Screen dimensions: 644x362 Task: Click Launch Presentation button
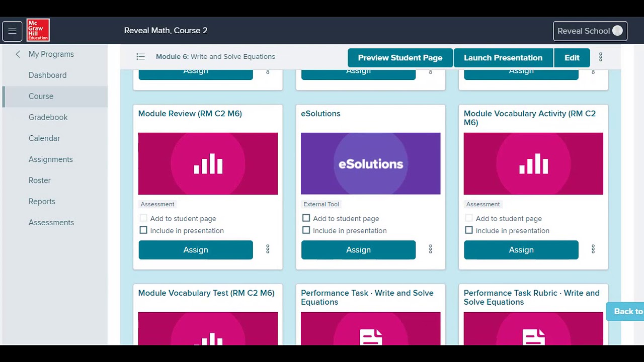(503, 58)
